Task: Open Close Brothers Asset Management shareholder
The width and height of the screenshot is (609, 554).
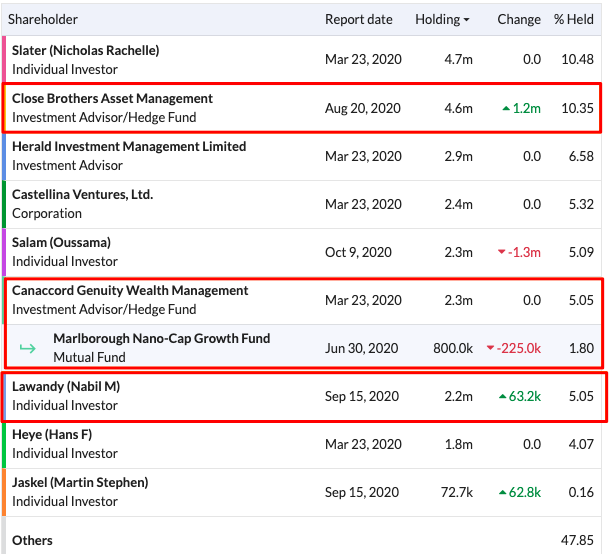Action: coord(112,99)
